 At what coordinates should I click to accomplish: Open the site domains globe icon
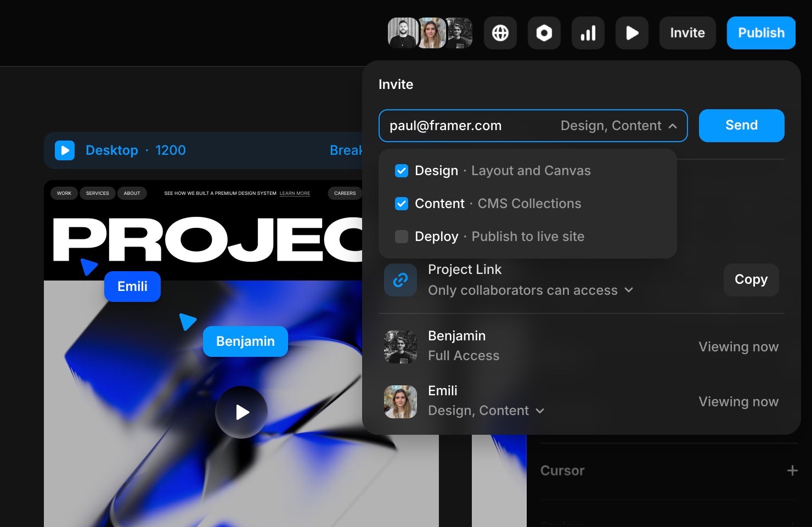point(500,33)
